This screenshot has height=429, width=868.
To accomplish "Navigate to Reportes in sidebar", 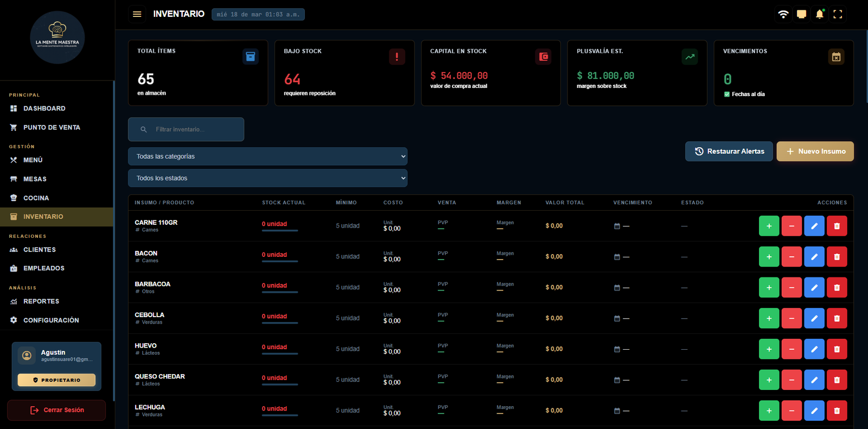I will 41,301.
